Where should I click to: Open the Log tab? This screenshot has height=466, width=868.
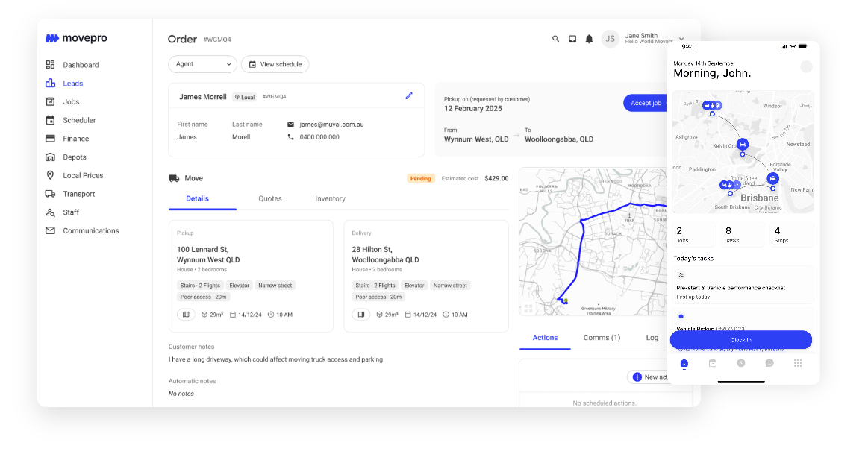click(x=652, y=338)
